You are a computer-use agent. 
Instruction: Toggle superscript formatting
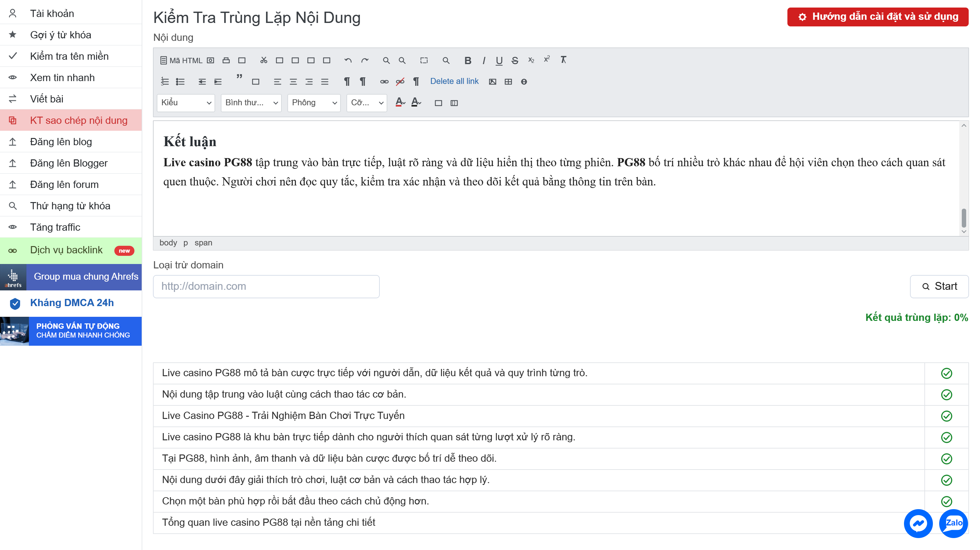coord(547,59)
